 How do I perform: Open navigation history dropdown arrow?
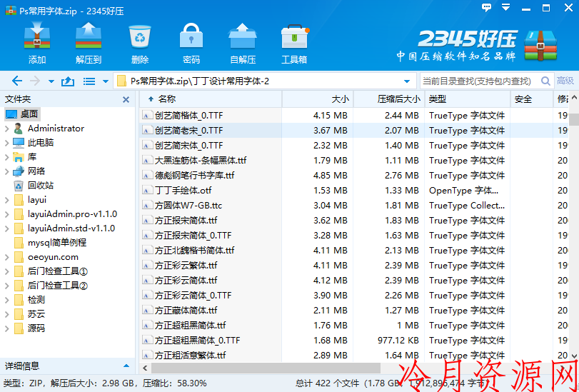pyautogui.click(x=51, y=81)
